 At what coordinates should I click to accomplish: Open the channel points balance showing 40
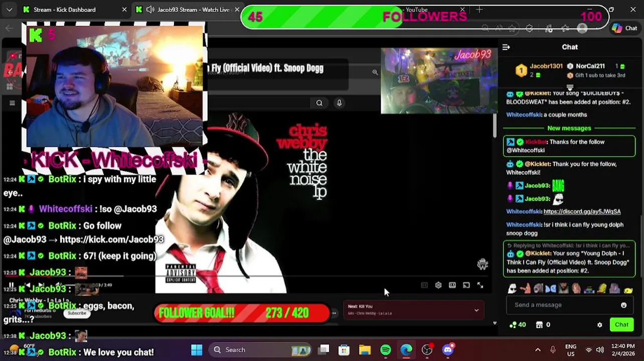point(518,325)
